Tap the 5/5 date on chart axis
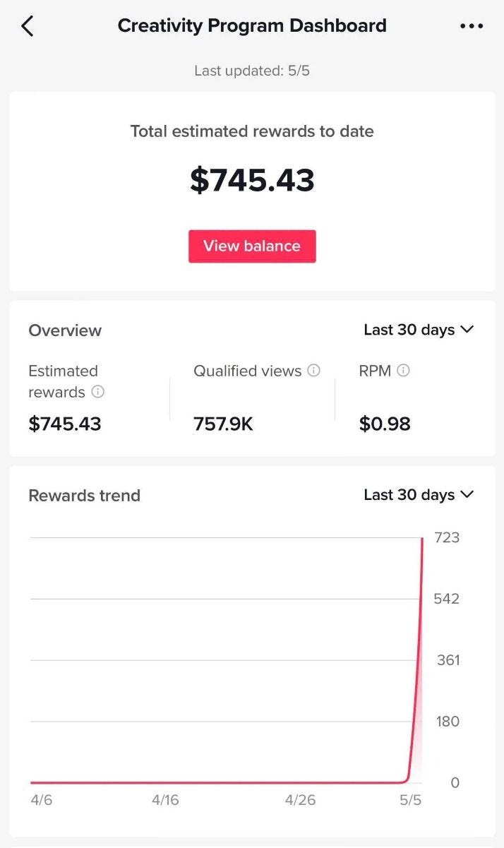 (x=411, y=800)
